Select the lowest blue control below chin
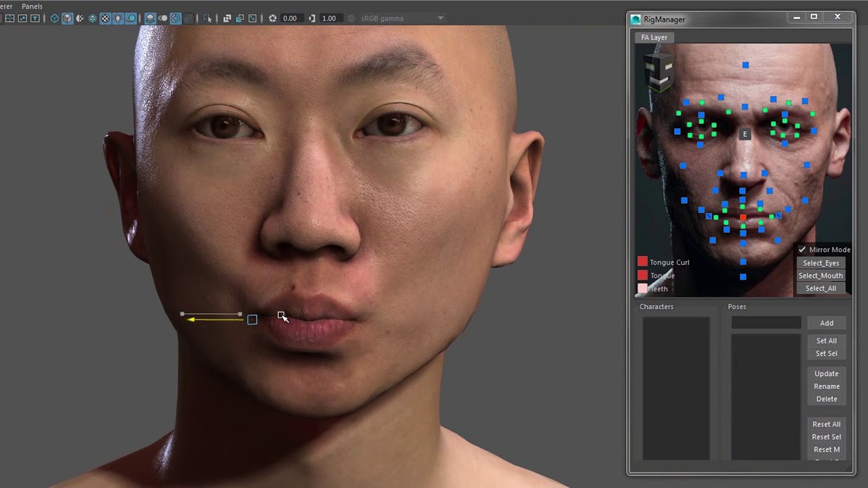Image resolution: width=868 pixels, height=488 pixels. point(743,277)
